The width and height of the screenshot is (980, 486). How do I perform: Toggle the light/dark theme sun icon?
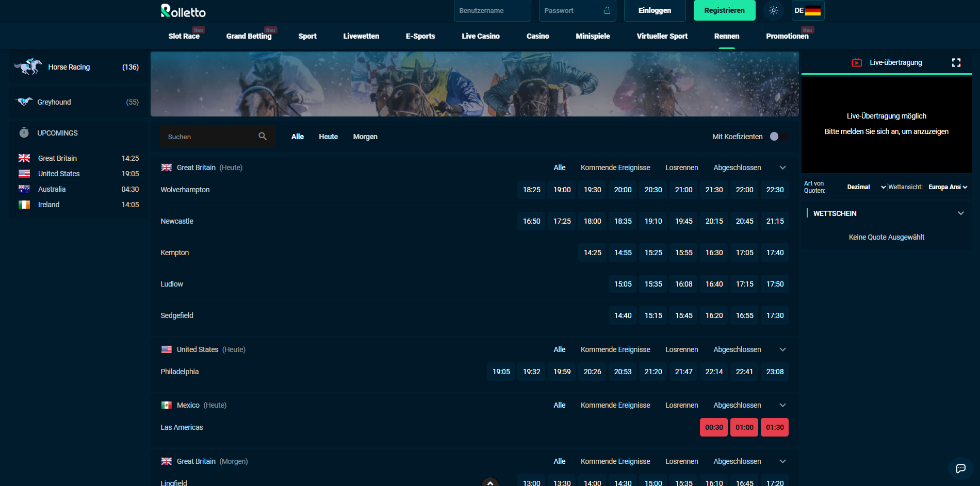pyautogui.click(x=773, y=10)
